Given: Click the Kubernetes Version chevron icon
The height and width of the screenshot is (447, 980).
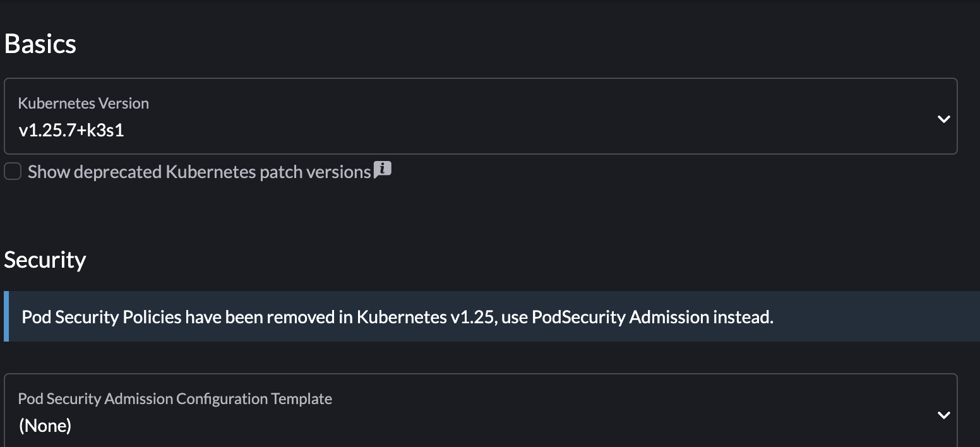Looking at the screenshot, I should pyautogui.click(x=943, y=118).
